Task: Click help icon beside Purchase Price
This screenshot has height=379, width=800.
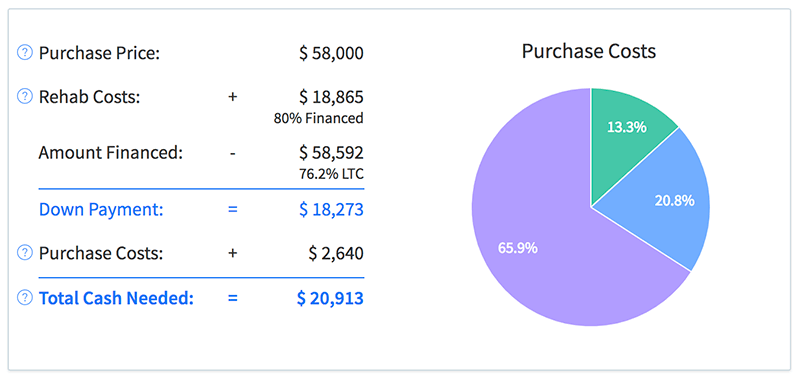Action: click(x=25, y=53)
